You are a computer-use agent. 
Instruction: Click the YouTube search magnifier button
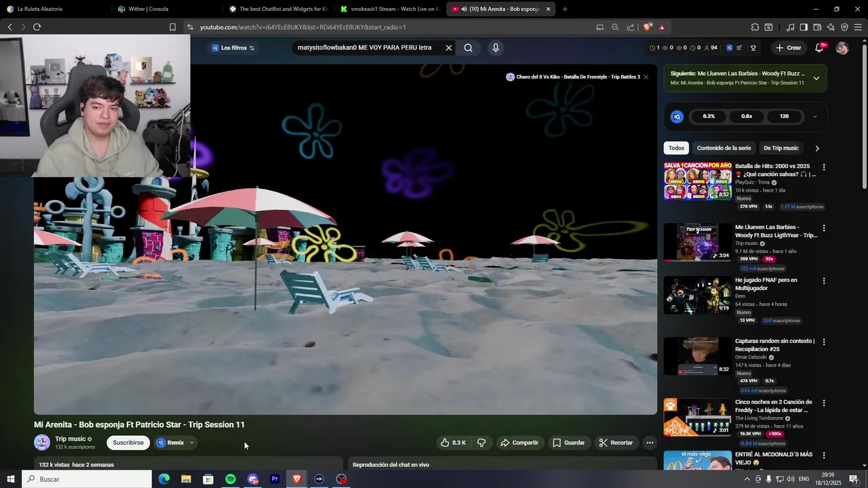tap(468, 48)
